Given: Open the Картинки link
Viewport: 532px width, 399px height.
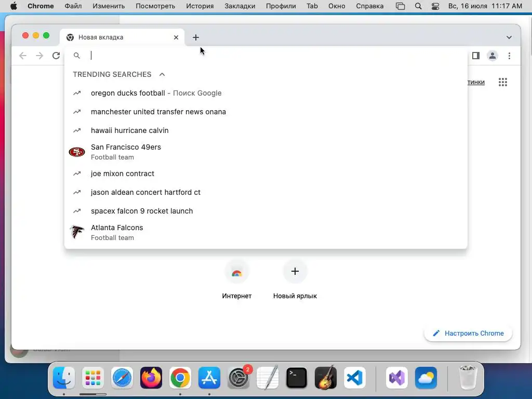Looking at the screenshot, I should pyautogui.click(x=476, y=82).
